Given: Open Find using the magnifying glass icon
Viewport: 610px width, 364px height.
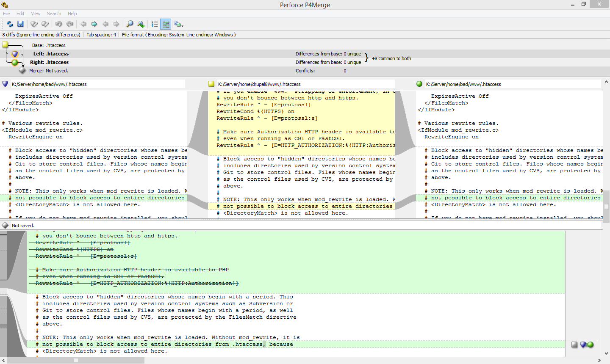Looking at the screenshot, I should tap(130, 24).
